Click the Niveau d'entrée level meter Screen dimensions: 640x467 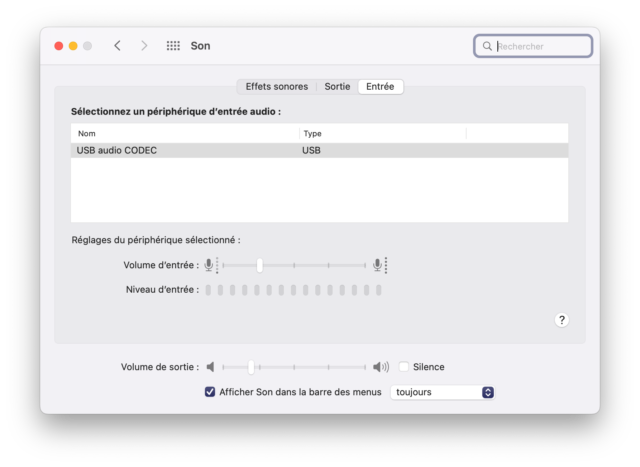(293, 290)
